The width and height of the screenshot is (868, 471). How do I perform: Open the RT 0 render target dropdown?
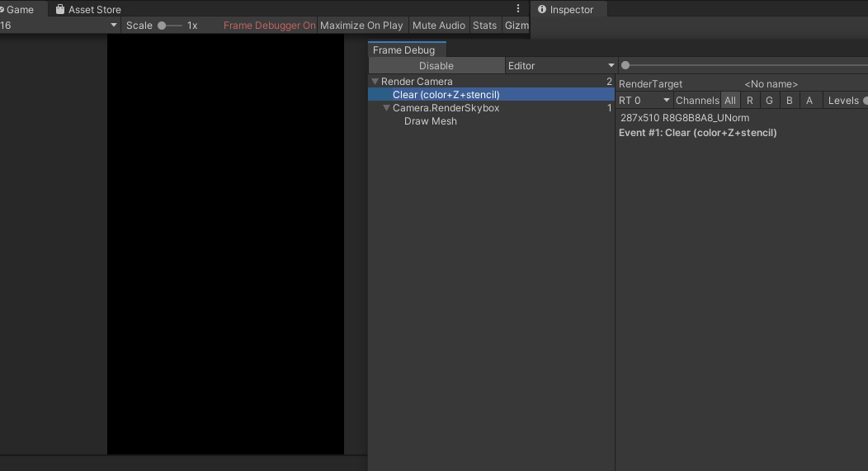click(644, 101)
